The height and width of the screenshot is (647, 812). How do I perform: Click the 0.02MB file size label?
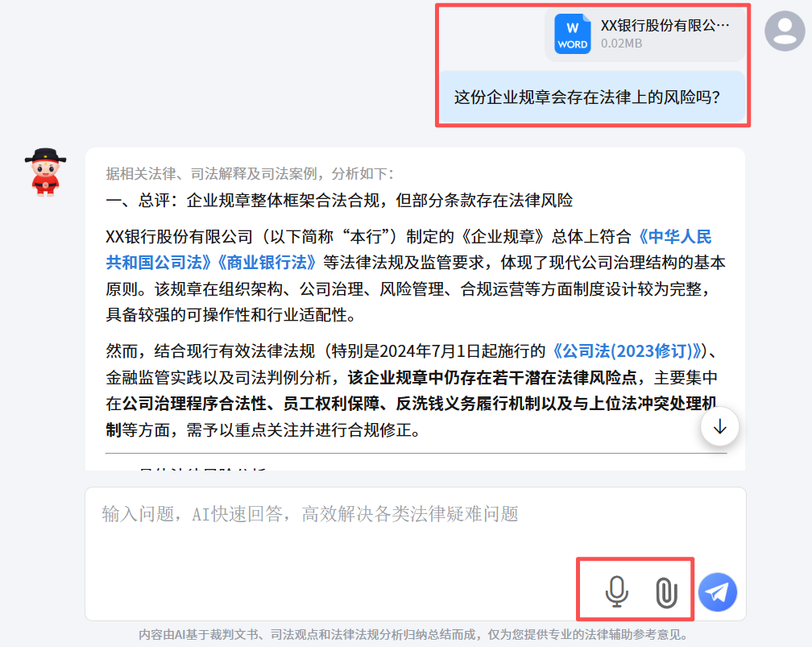click(x=621, y=44)
